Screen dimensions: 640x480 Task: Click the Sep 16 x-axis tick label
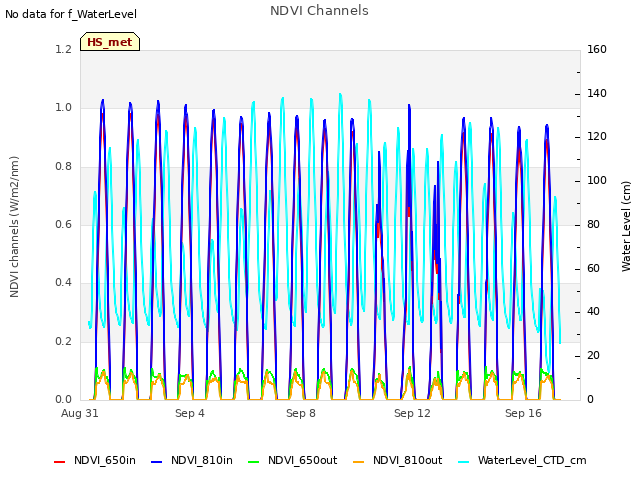tap(523, 413)
